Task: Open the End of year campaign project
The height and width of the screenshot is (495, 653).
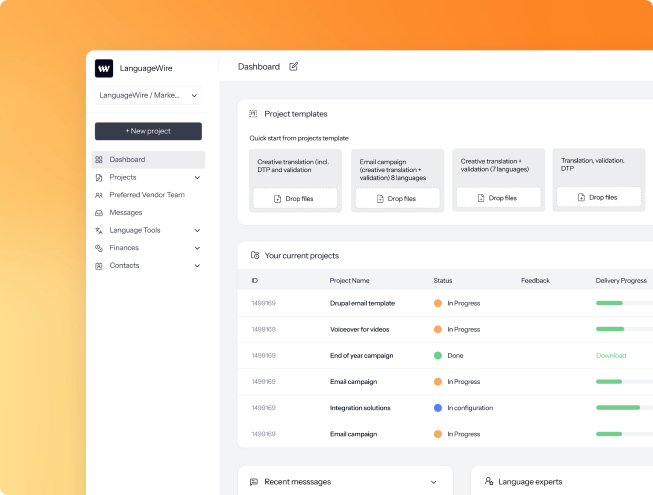Action: click(x=361, y=356)
